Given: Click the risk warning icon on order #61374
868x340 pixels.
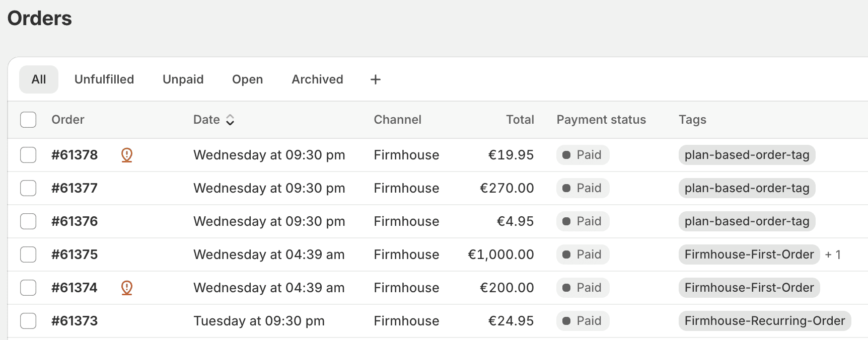Looking at the screenshot, I should (x=127, y=288).
